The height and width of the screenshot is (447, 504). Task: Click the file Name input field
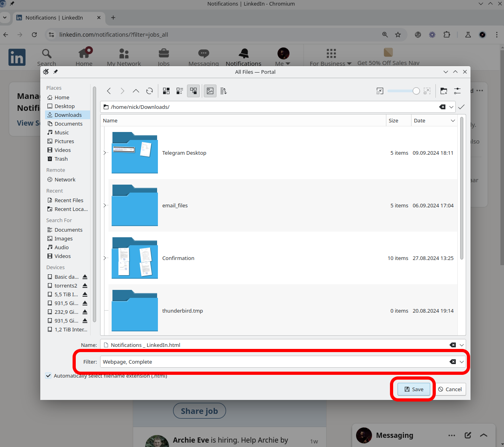275,345
